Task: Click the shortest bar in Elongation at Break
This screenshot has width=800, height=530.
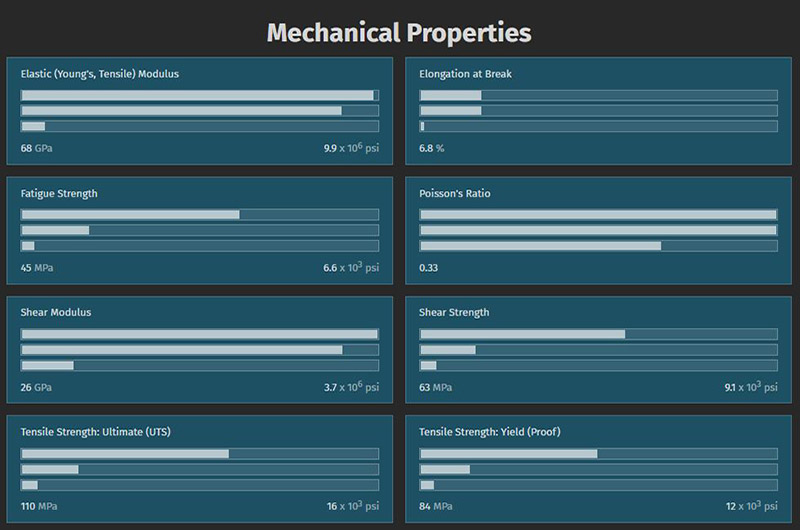Action: (598, 127)
